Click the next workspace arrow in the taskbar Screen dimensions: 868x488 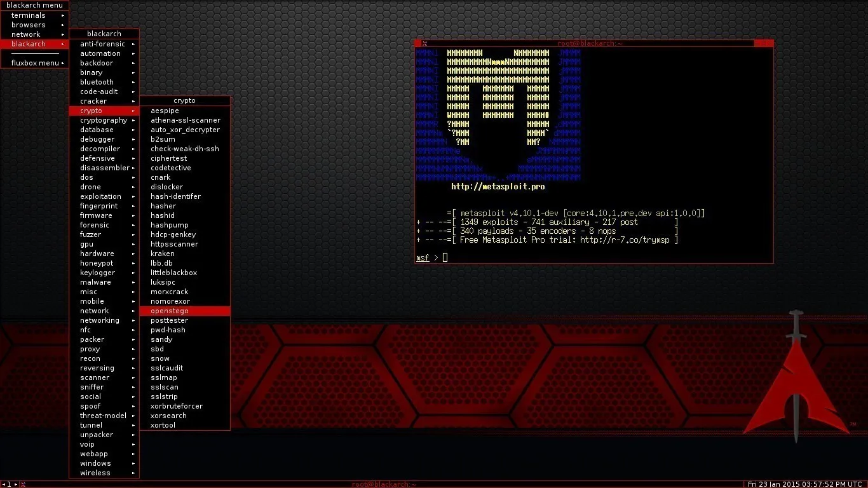click(15, 484)
